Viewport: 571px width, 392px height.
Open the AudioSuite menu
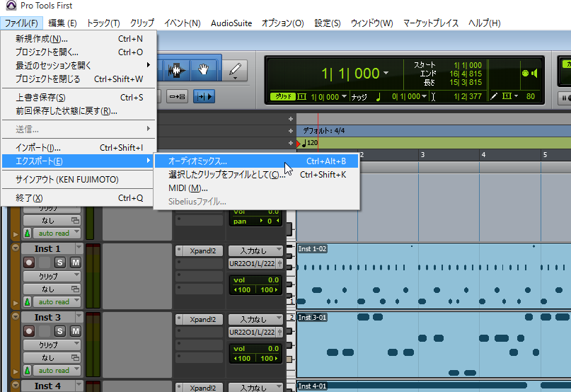tap(231, 23)
